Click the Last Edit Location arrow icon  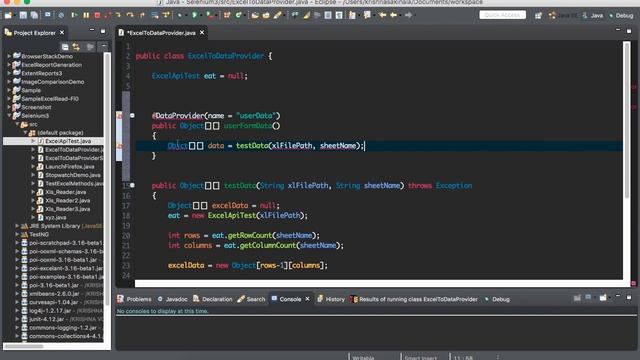pos(382,15)
